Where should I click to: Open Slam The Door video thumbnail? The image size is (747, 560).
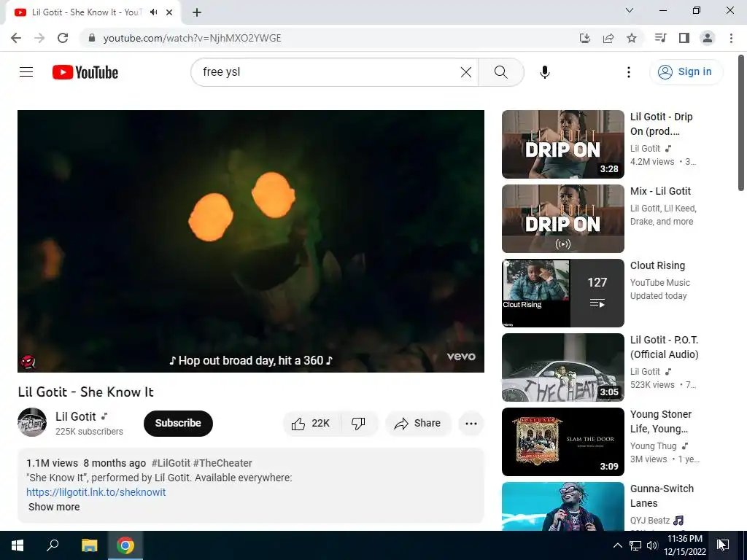pyautogui.click(x=562, y=441)
